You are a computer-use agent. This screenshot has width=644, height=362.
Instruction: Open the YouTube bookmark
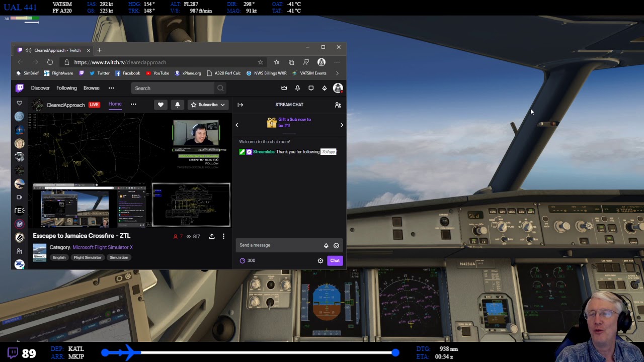157,73
